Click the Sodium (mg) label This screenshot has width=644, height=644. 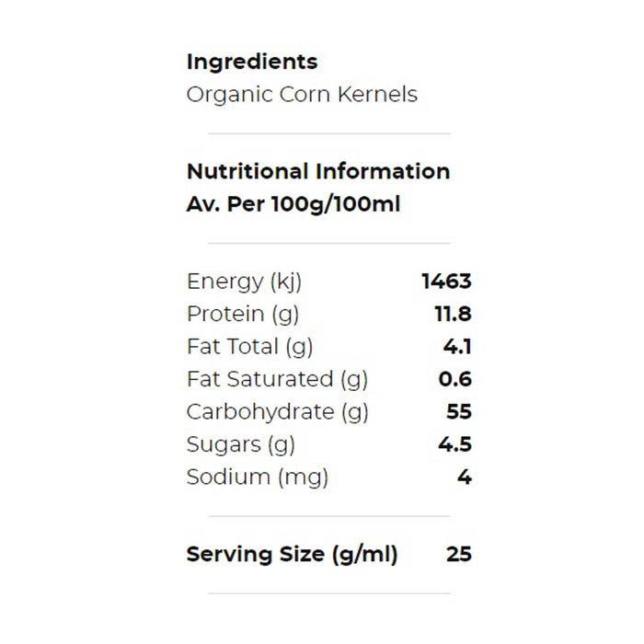point(257,477)
